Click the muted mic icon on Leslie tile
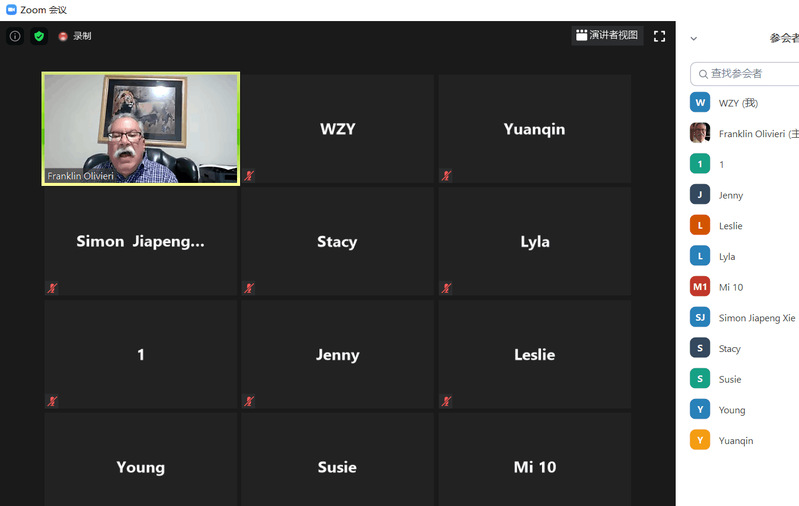Viewport: 799px width, 506px height. pyautogui.click(x=446, y=401)
